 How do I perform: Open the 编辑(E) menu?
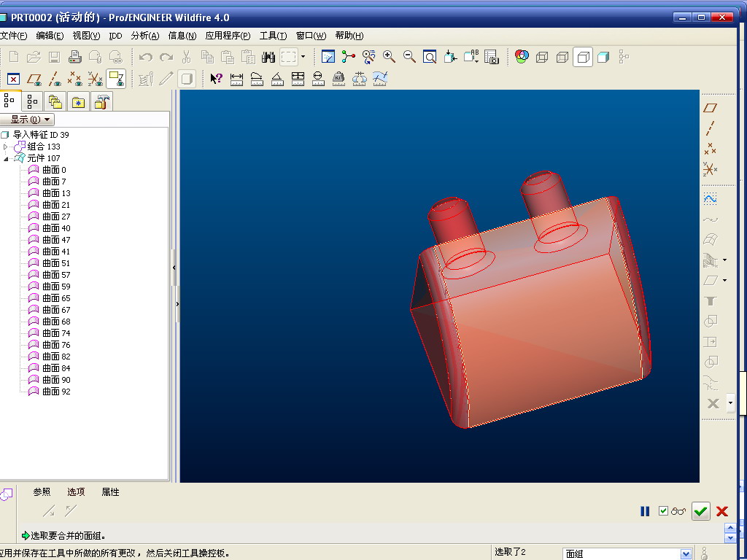pyautogui.click(x=50, y=36)
